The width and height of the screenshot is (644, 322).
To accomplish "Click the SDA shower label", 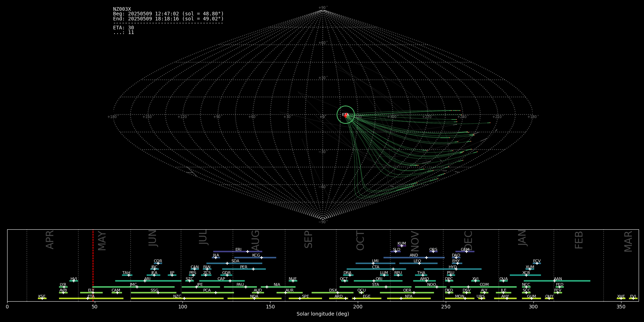I will 235,261.
